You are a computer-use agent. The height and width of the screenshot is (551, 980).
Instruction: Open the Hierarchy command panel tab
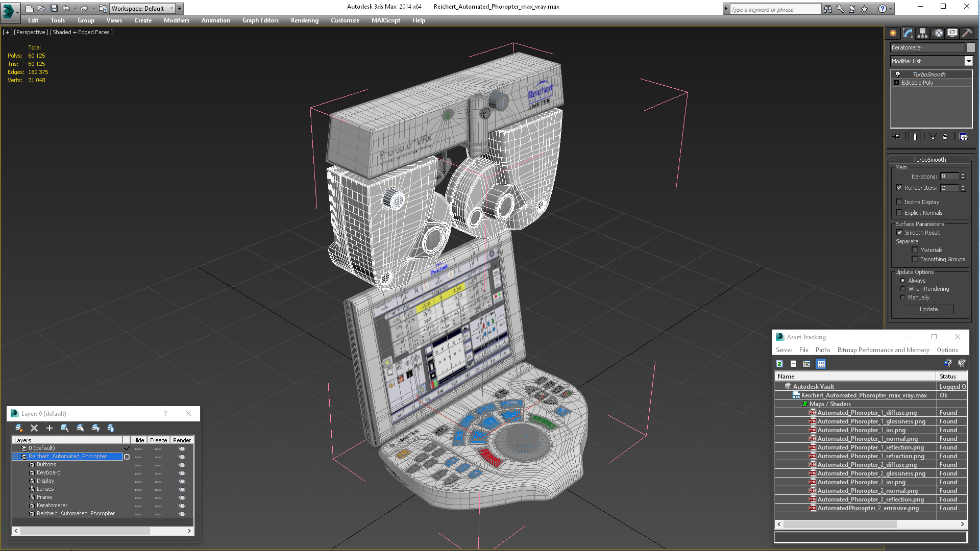922,33
